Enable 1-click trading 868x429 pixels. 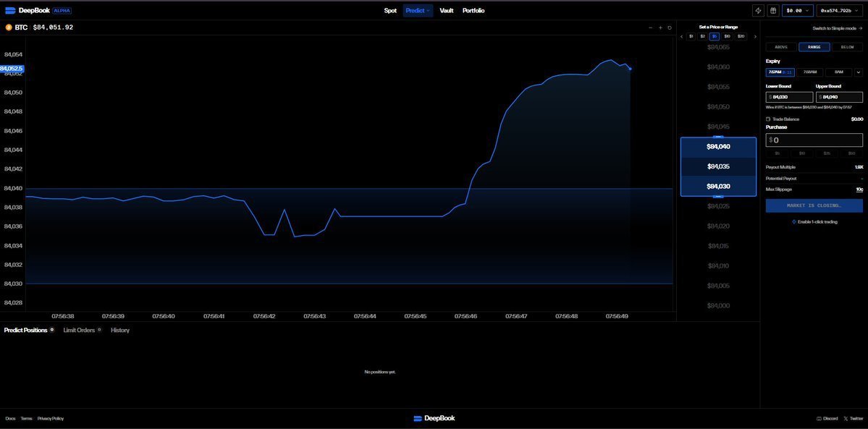(x=814, y=222)
